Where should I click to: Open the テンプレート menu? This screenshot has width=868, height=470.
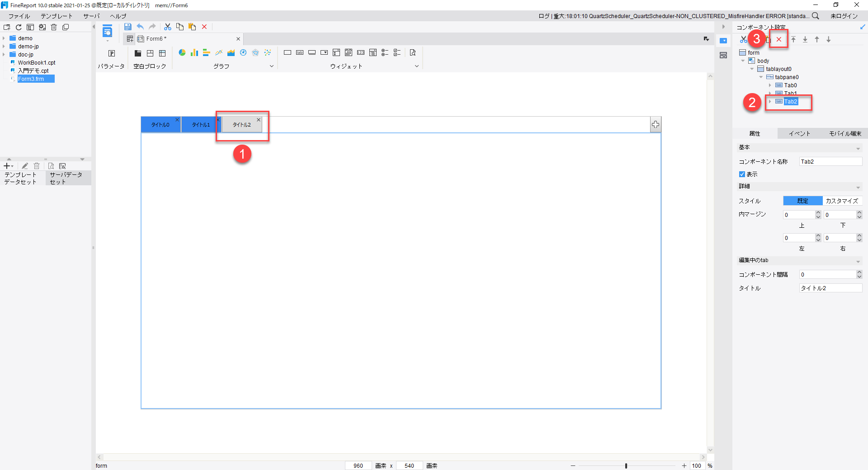pos(56,16)
